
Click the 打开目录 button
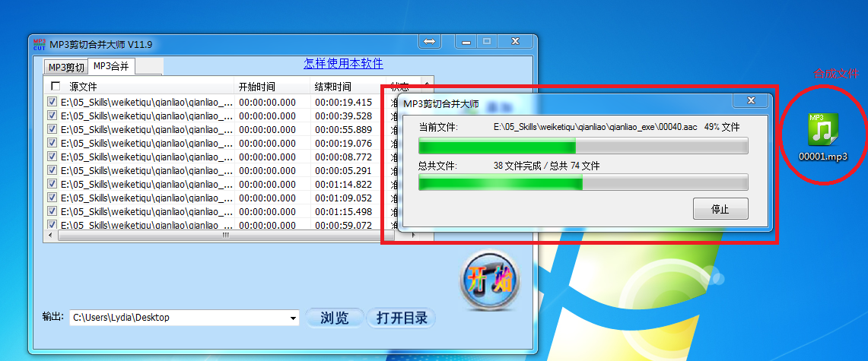(402, 318)
